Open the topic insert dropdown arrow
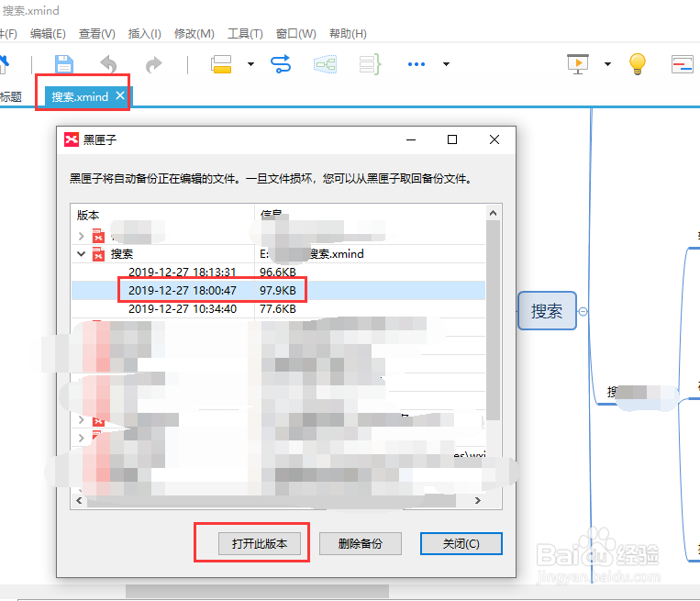The height and width of the screenshot is (601, 700). [x=250, y=64]
